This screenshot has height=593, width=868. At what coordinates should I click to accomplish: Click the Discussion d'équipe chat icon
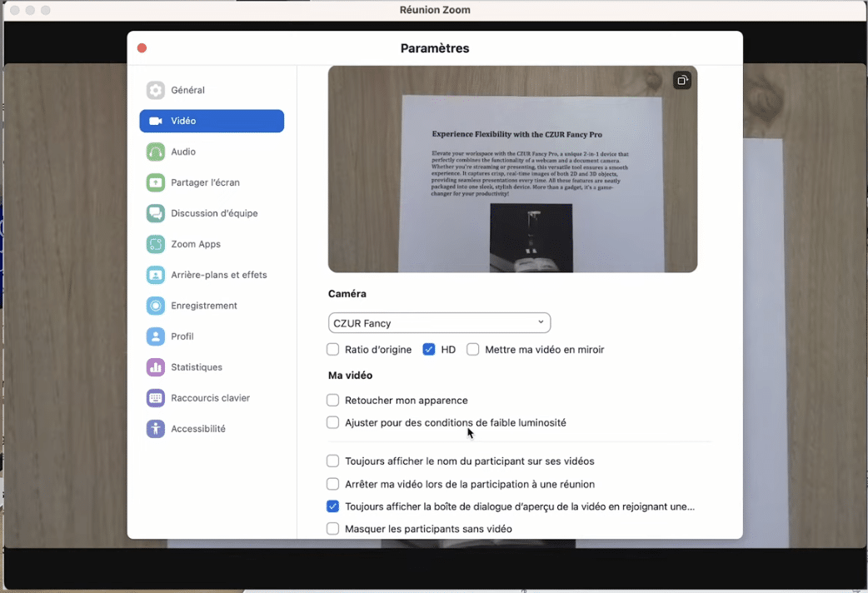click(x=156, y=213)
